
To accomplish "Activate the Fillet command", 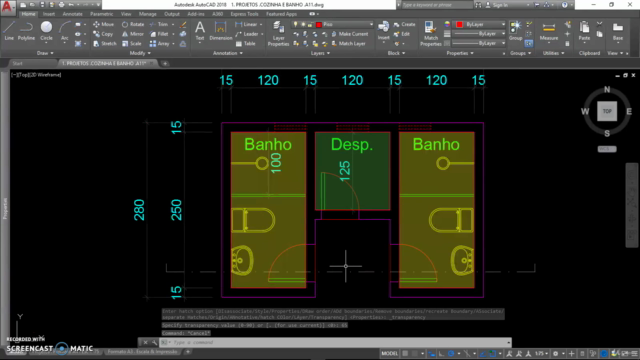I will 159,34.
